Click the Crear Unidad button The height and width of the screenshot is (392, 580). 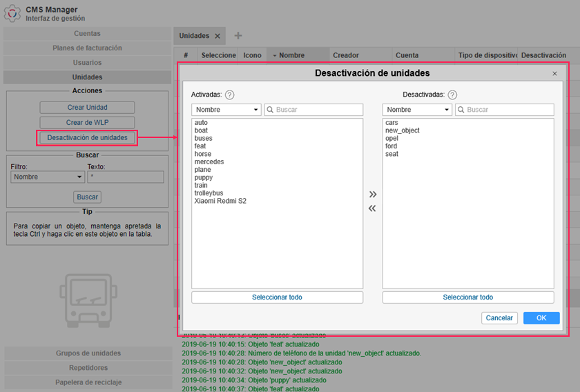click(87, 108)
